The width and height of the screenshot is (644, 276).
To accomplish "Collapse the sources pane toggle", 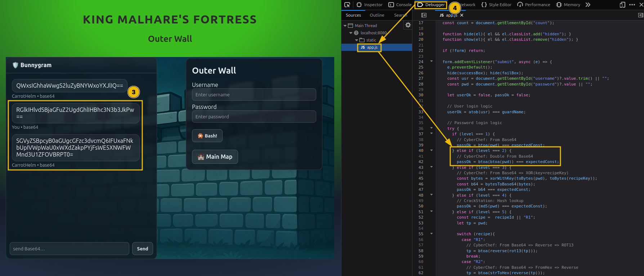I will tap(424, 15).
